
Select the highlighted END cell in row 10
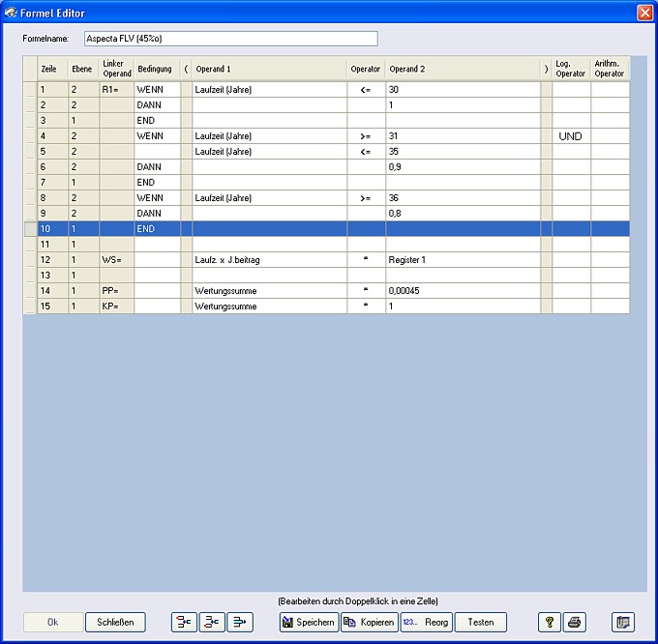click(x=157, y=229)
